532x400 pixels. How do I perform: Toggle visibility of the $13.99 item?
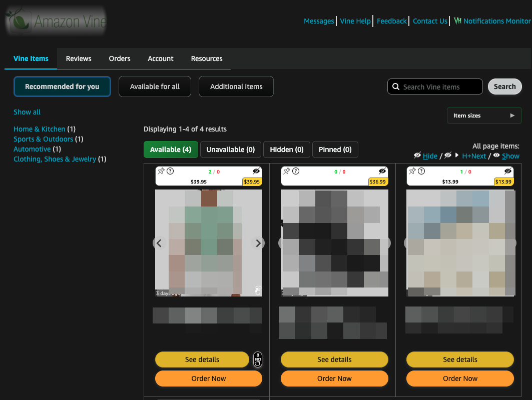coord(508,171)
